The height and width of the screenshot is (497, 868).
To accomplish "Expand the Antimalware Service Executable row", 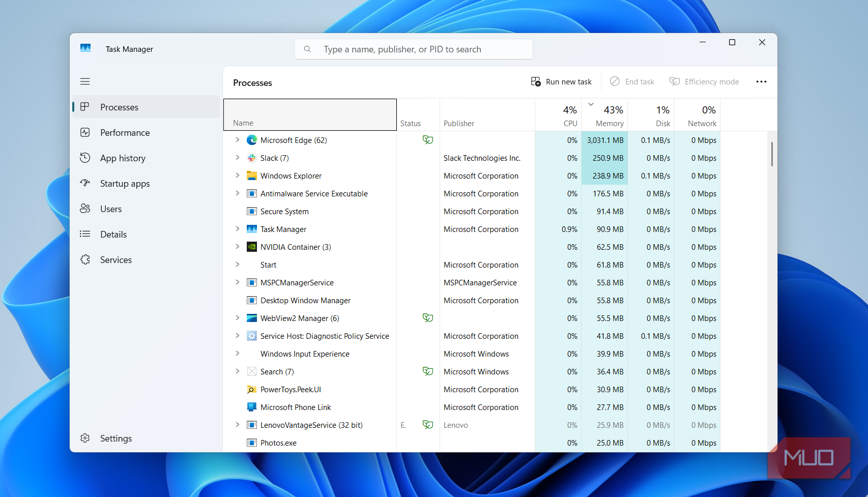I will [x=237, y=193].
